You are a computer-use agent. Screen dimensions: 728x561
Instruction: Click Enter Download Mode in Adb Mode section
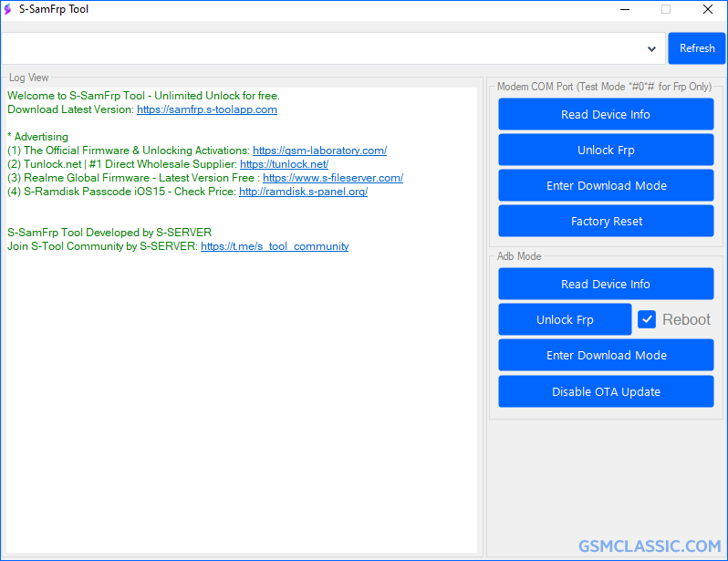[606, 355]
